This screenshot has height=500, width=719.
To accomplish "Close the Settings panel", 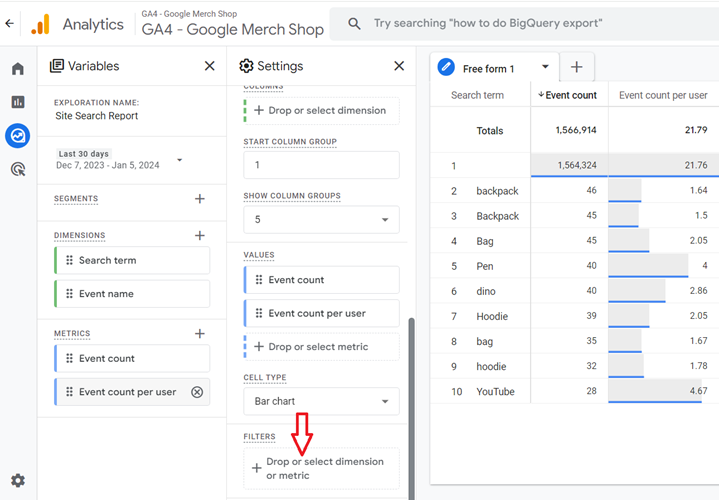I will pos(399,66).
